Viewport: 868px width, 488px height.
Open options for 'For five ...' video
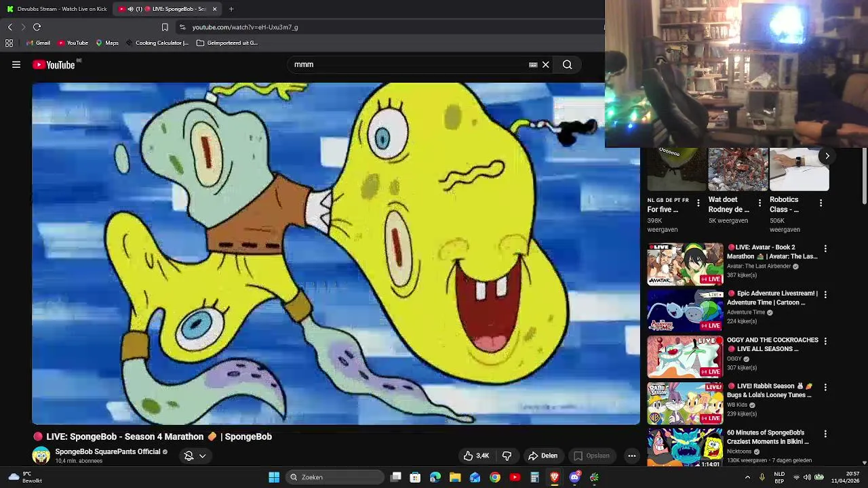click(698, 203)
